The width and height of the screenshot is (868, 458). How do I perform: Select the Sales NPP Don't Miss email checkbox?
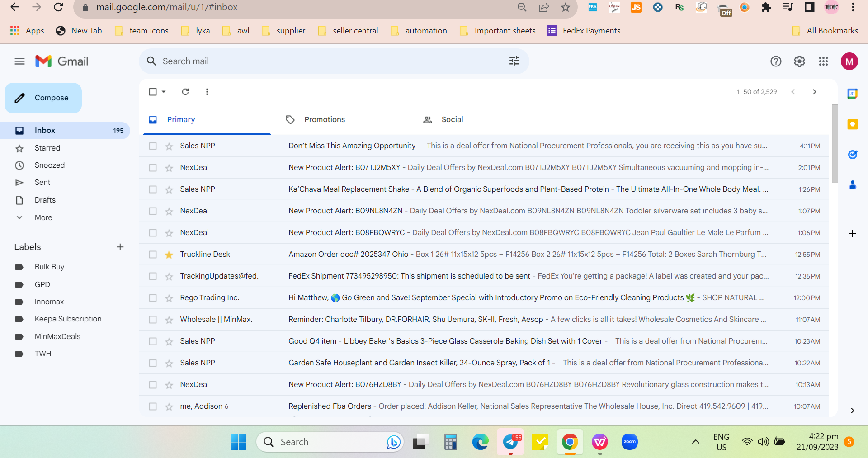coord(153,146)
